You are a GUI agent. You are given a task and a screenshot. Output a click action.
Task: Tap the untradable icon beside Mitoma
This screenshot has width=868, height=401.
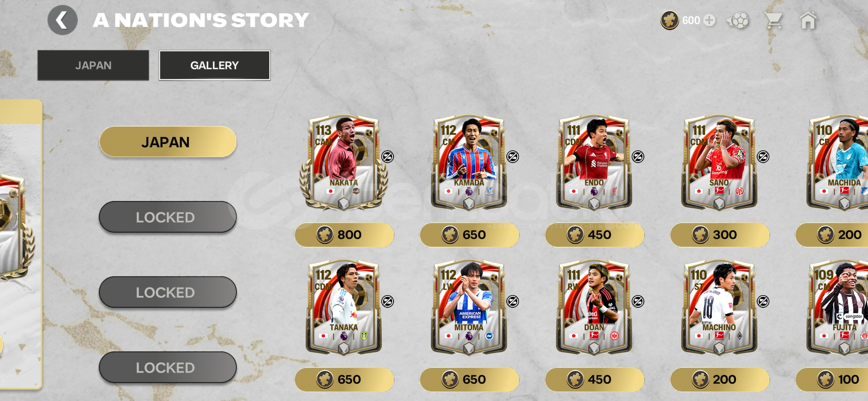coord(513,301)
